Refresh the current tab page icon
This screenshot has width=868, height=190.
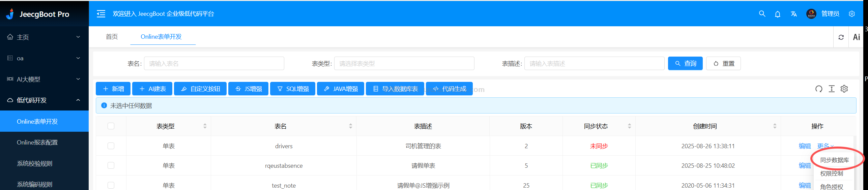841,37
